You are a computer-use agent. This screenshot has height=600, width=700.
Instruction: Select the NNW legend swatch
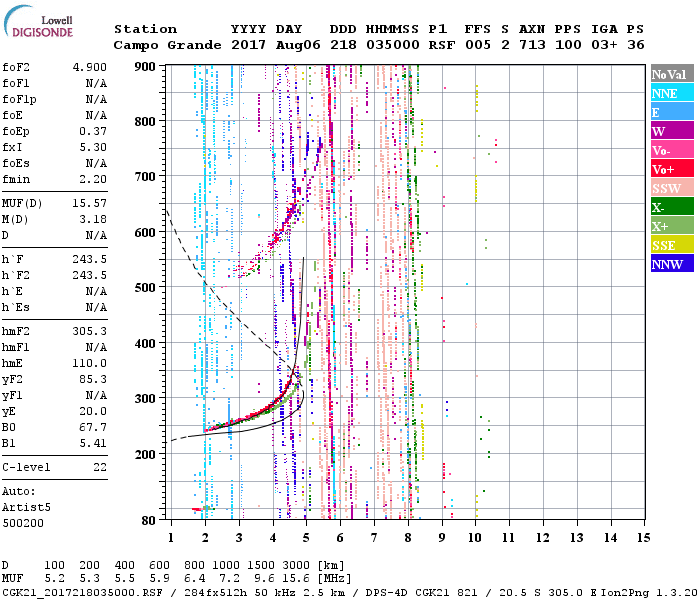click(672, 263)
